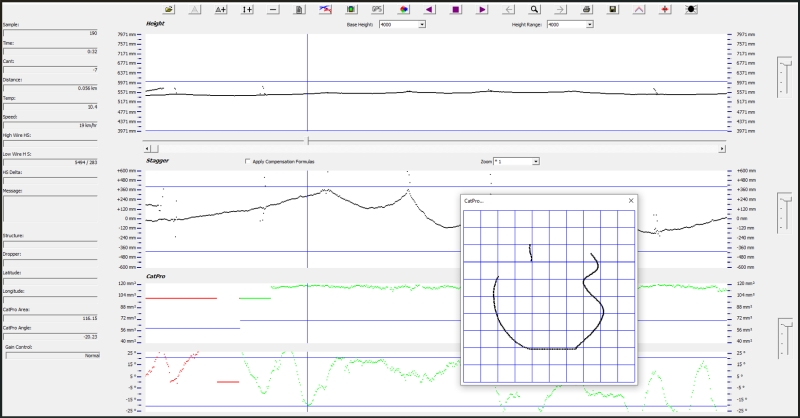Click the black sun-shaped icon in toolbar

coord(691,8)
